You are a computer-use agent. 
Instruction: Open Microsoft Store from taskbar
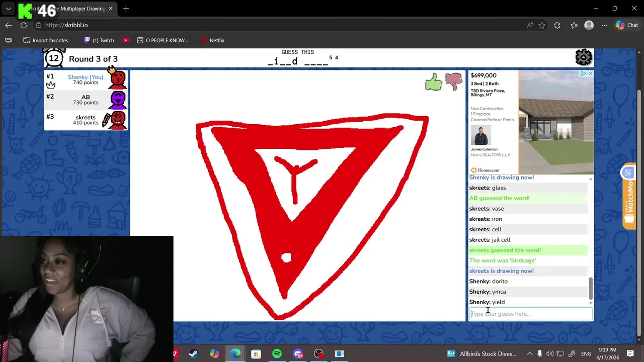pyautogui.click(x=256, y=354)
